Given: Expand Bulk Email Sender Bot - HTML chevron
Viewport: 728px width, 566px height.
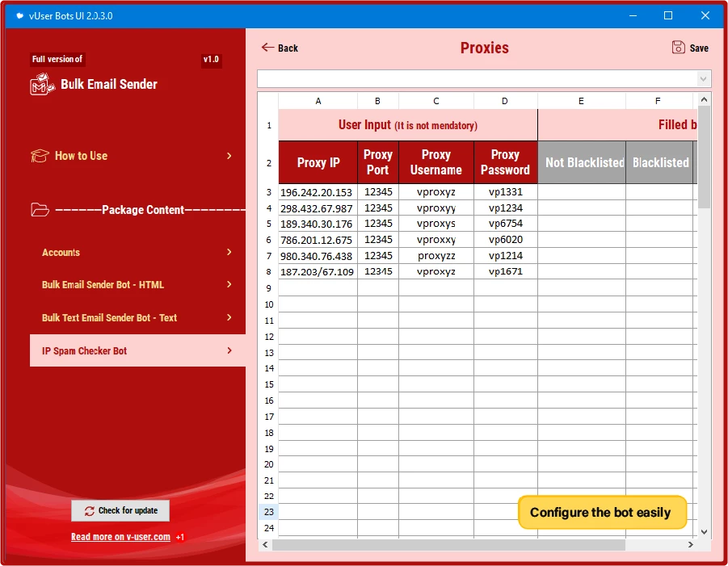Looking at the screenshot, I should (229, 284).
